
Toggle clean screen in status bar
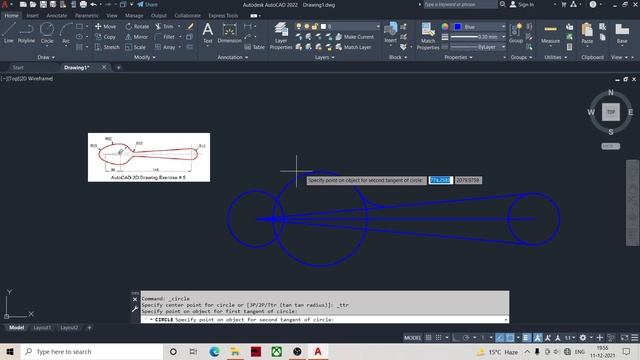pos(624,338)
